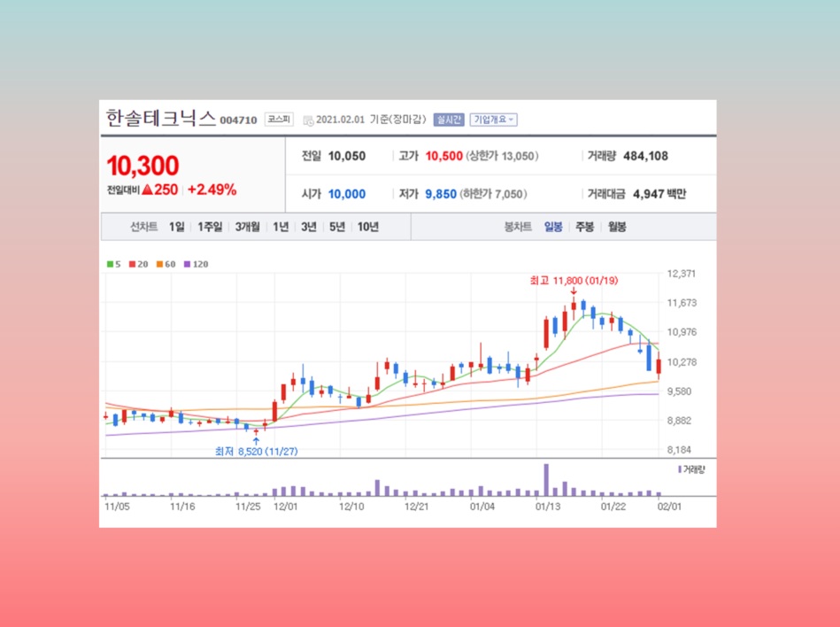
Task: Click the 코스피 market badge
Action: (x=279, y=120)
